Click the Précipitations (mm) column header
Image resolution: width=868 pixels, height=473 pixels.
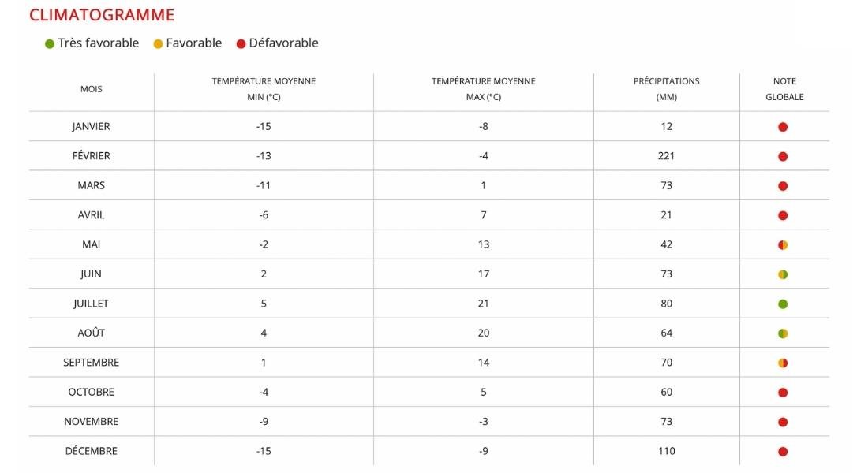point(667,89)
